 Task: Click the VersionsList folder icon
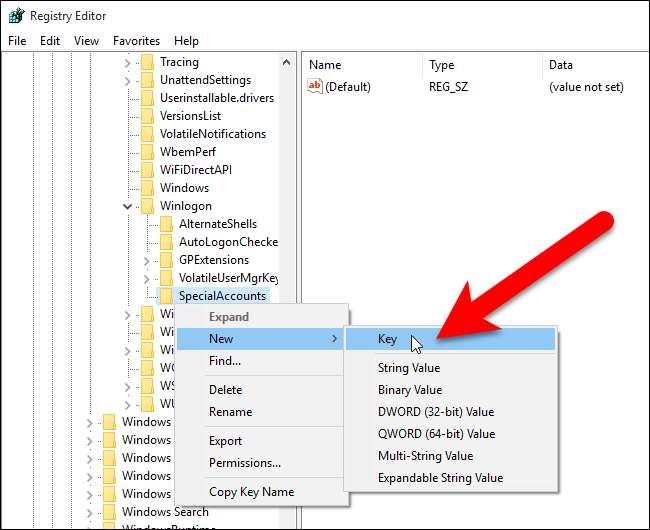[148, 116]
